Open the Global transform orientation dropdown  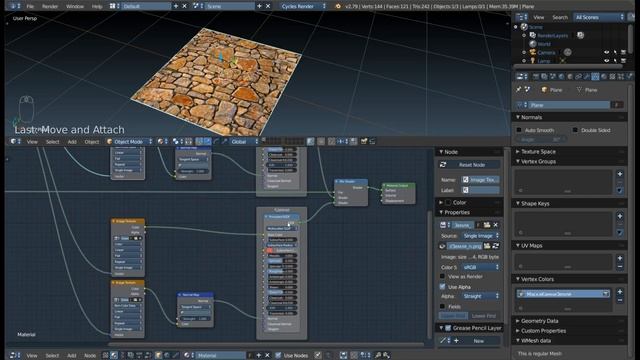click(244, 142)
